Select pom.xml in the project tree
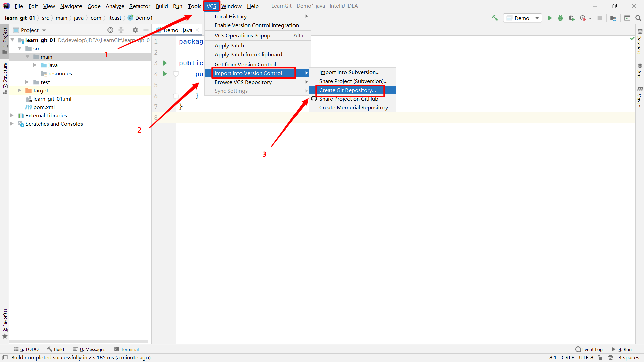The image size is (644, 362). click(x=44, y=107)
